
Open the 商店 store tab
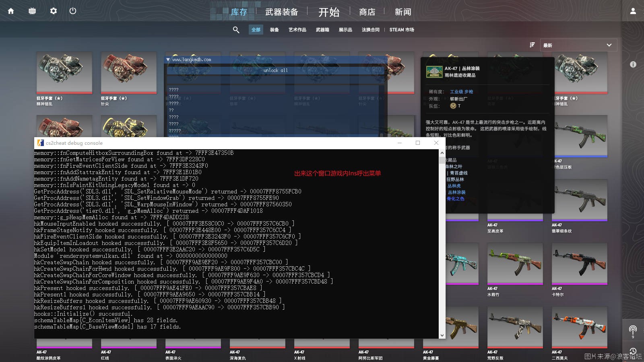[x=367, y=12]
